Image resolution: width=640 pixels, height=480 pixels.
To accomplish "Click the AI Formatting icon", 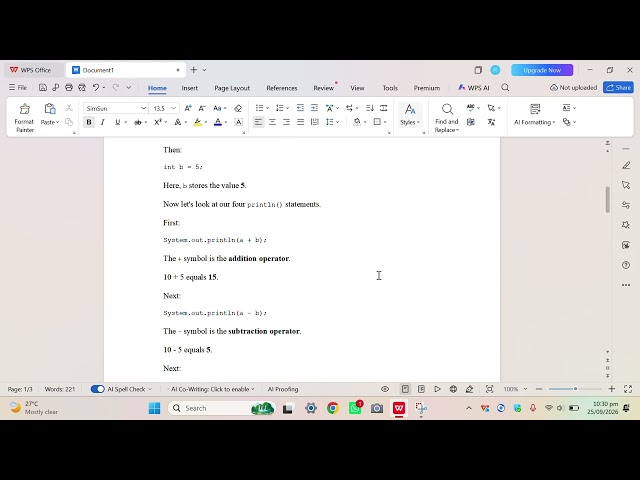I will click(535, 109).
